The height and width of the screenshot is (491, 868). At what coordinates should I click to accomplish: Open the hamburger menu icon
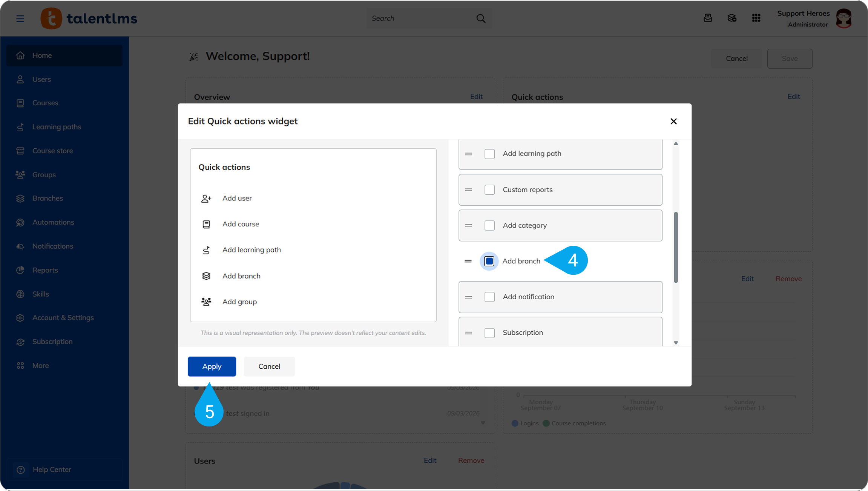tap(20, 18)
